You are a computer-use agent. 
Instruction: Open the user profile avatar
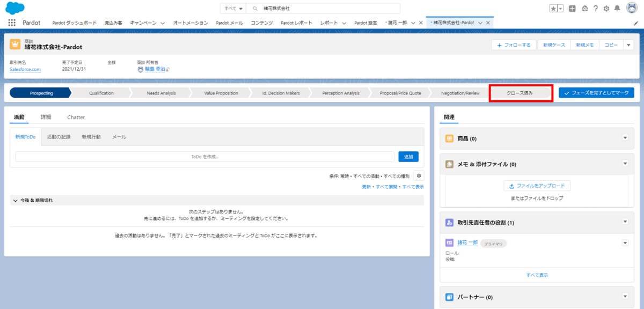632,8
